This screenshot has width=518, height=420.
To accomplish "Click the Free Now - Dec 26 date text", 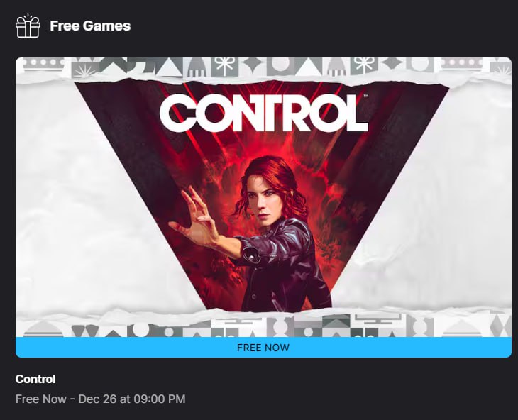I will pyautogui.click(x=100, y=399).
